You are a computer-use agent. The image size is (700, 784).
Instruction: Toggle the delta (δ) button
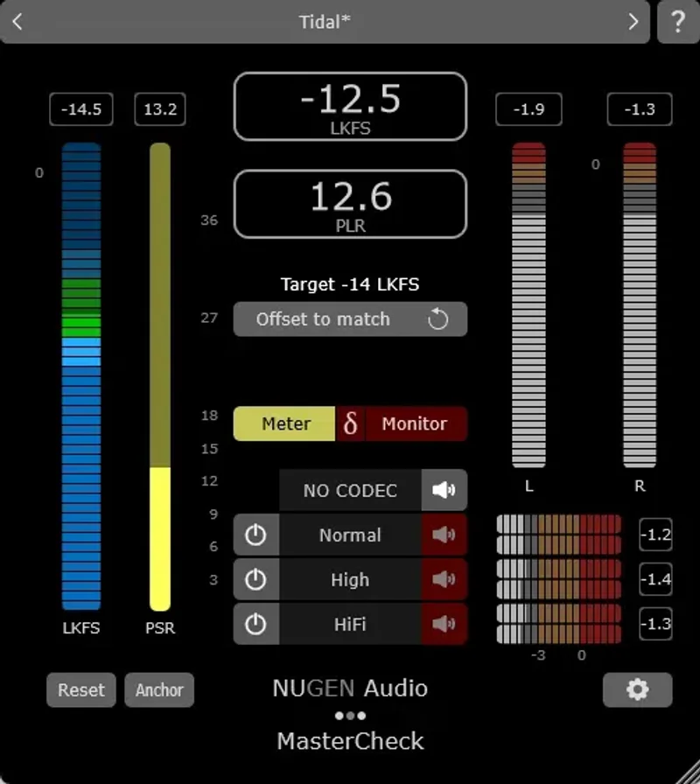[350, 423]
